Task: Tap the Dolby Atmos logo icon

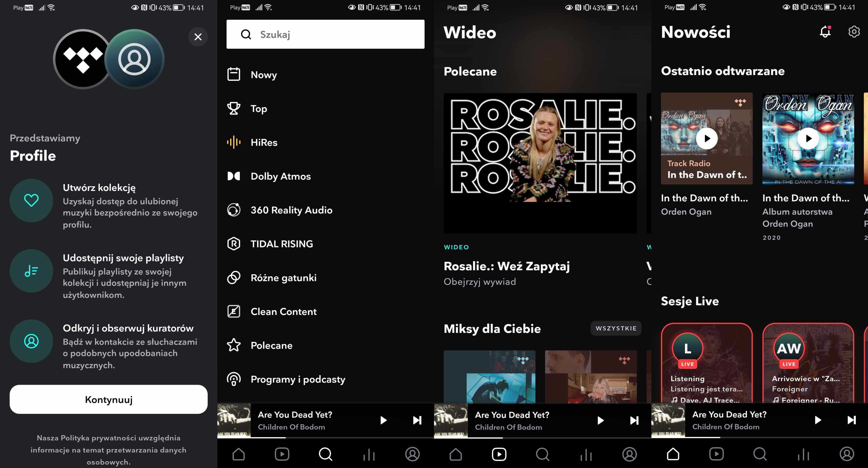Action: click(x=233, y=176)
